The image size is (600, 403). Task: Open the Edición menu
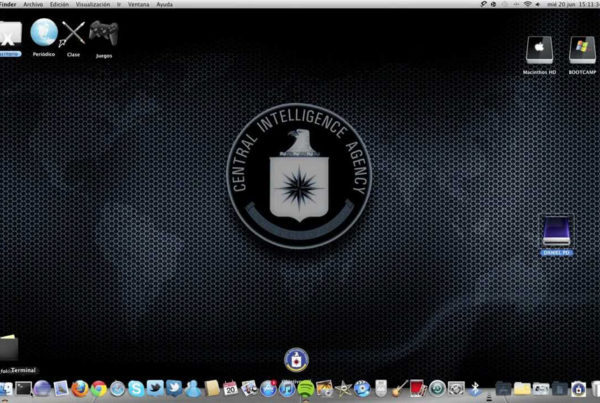59,5
